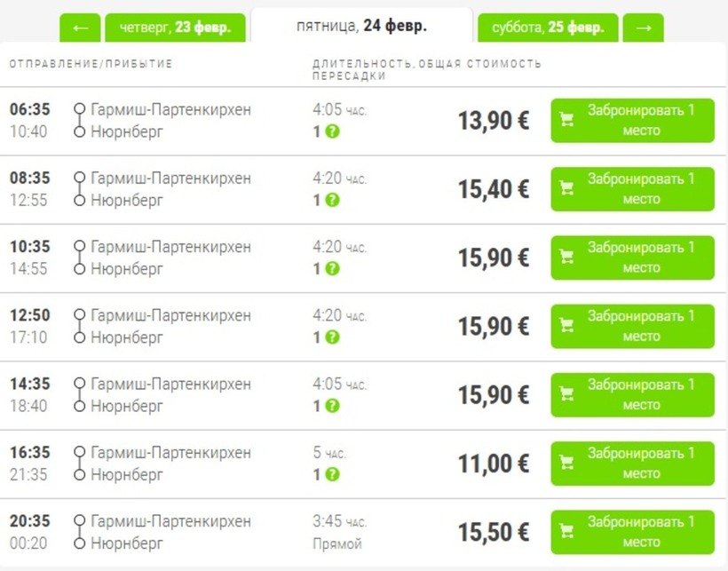This screenshot has height=571, width=728.
Task: Show transfer details icon for 16:35 trip
Action: coord(332,474)
